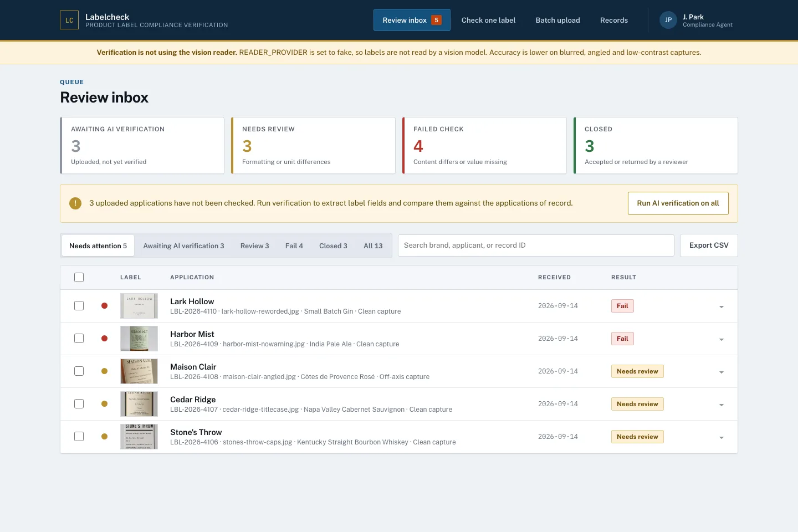This screenshot has height=532, width=798.
Task: Check the Stone's Throw row checkbox
Action: coord(79,437)
